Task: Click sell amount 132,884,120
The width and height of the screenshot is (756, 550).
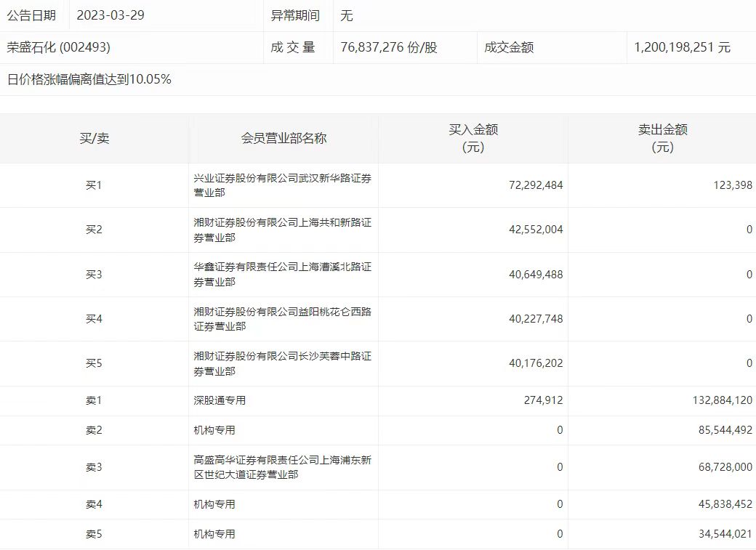Action: coord(723,400)
